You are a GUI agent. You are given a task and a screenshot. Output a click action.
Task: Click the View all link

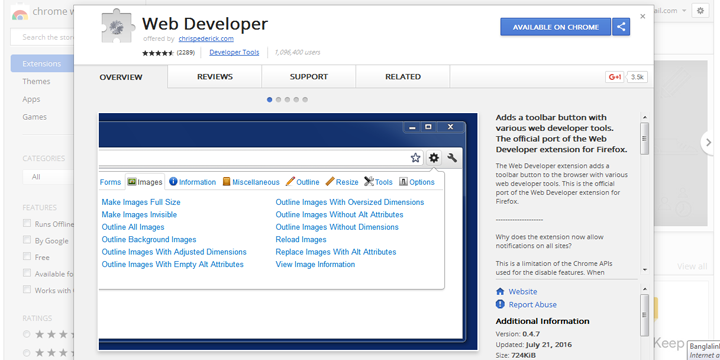point(692,267)
